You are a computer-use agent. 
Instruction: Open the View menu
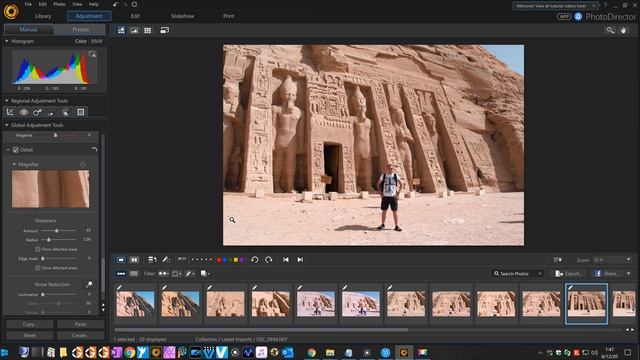(x=77, y=4)
